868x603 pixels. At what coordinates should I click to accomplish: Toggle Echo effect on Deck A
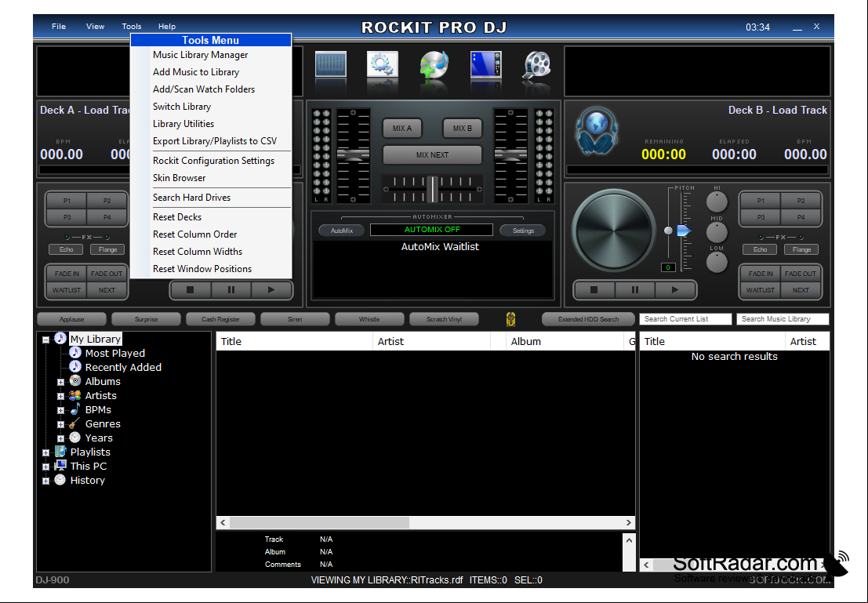click(67, 249)
